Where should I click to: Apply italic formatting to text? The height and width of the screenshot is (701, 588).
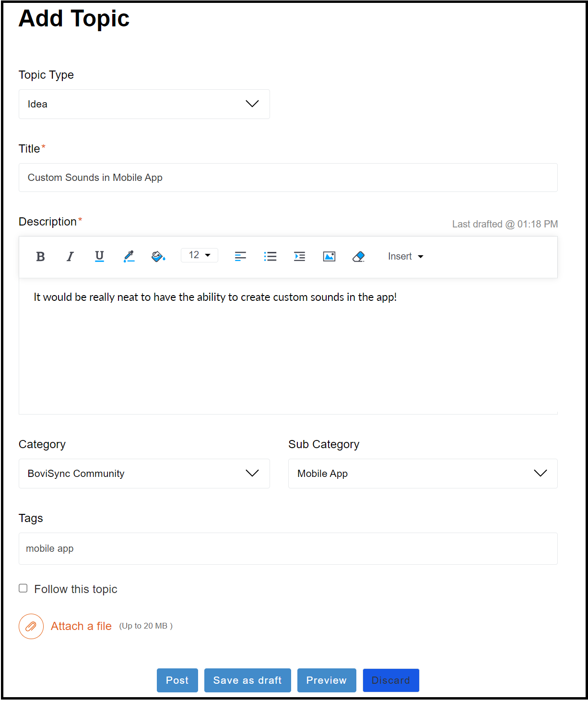tap(70, 257)
